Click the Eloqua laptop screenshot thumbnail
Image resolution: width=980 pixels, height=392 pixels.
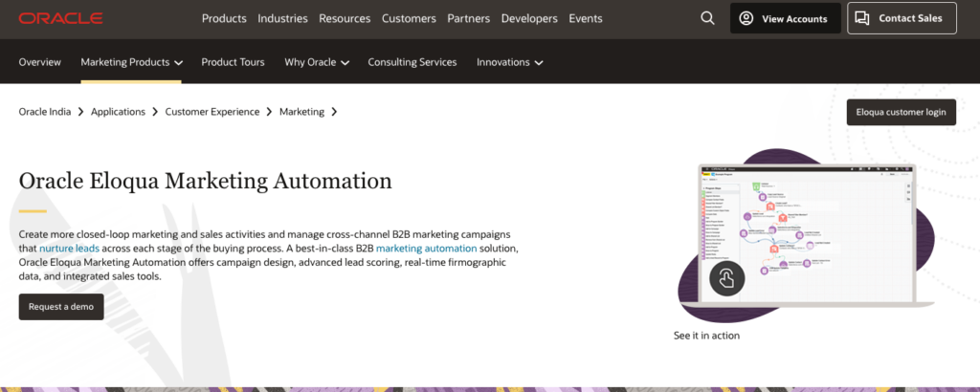[x=806, y=234]
